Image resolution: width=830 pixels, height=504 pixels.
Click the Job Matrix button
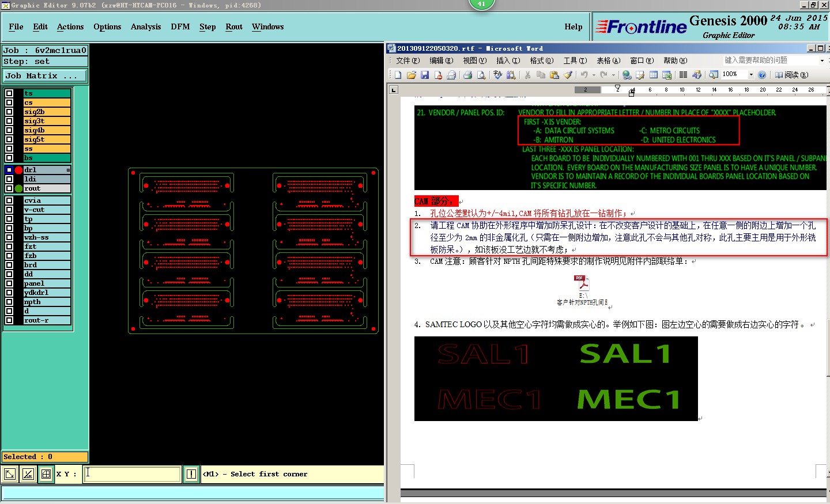click(x=45, y=75)
